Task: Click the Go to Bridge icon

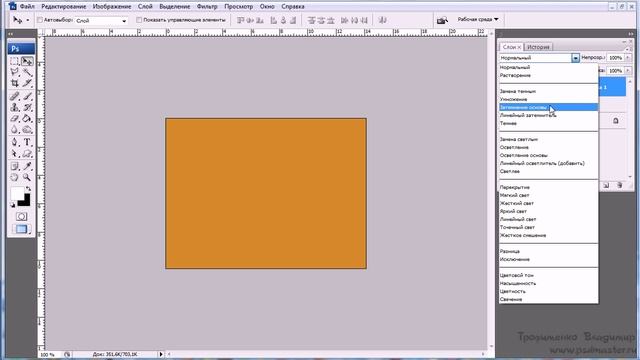Action: [x=442, y=20]
